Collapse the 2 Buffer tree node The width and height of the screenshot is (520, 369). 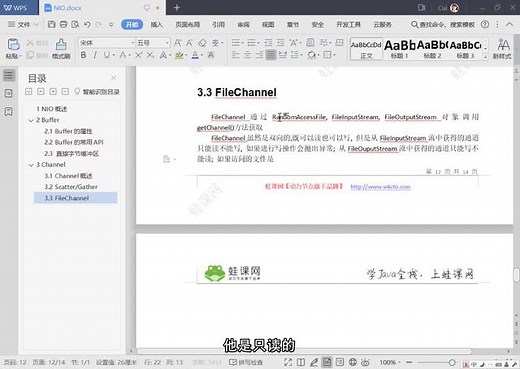pyautogui.click(x=31, y=120)
